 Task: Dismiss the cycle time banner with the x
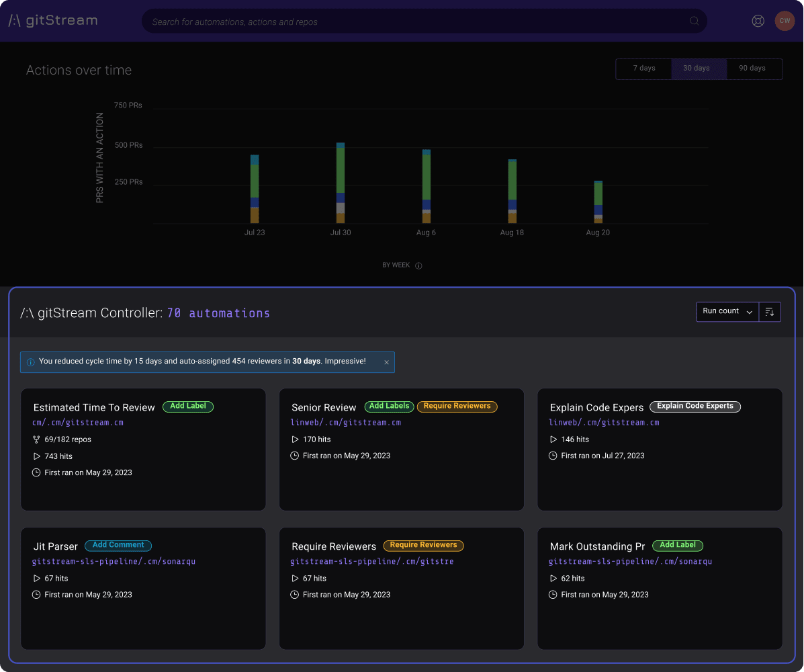click(386, 362)
